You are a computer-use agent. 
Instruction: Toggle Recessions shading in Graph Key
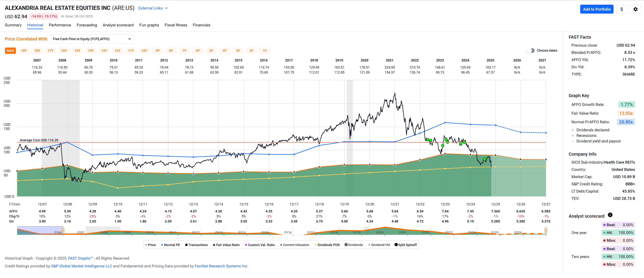tap(573, 136)
